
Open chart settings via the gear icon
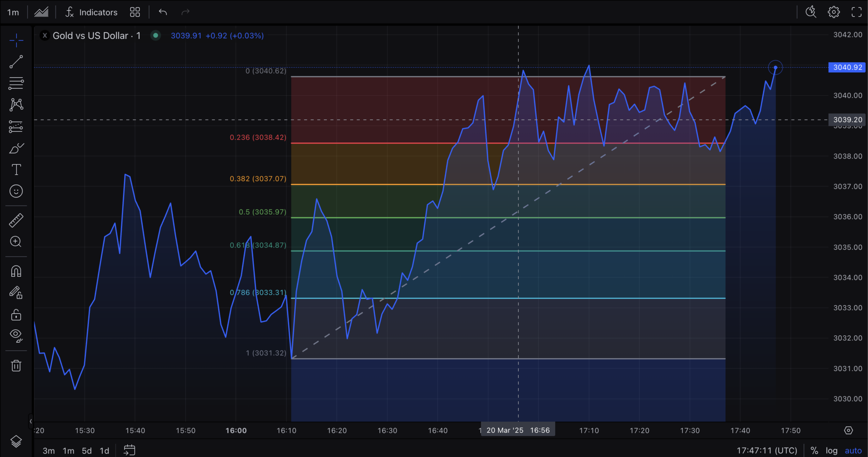pos(834,11)
